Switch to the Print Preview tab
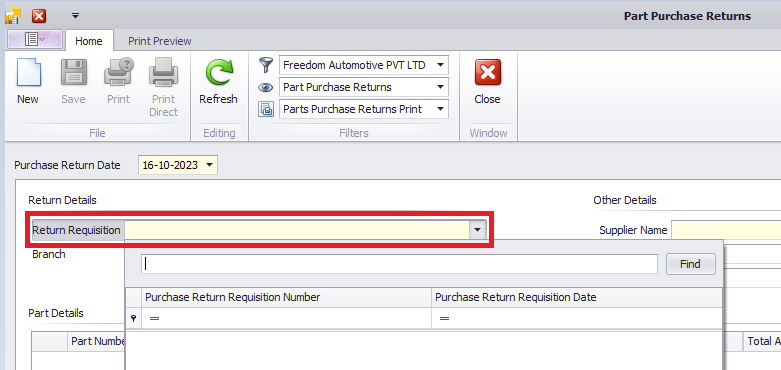 (159, 41)
